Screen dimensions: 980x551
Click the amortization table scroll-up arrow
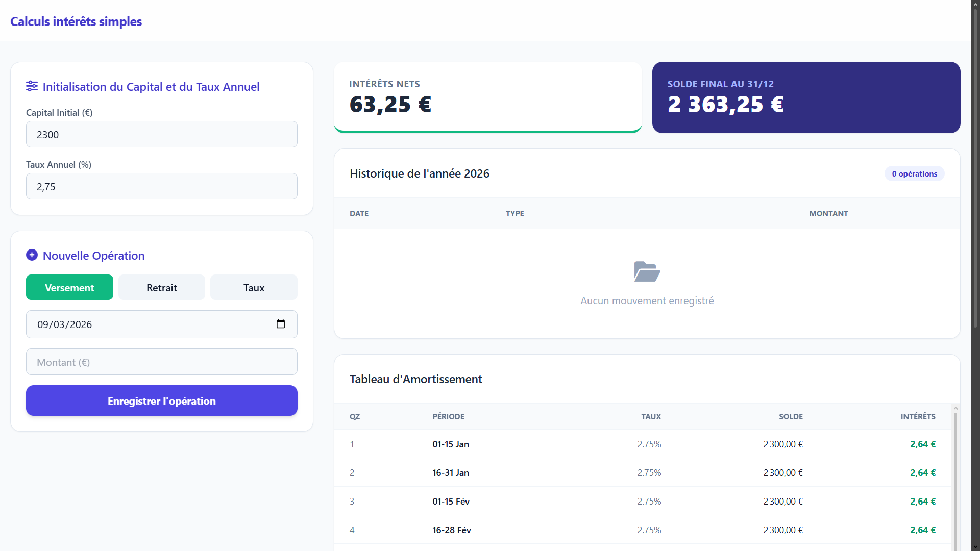(x=955, y=409)
